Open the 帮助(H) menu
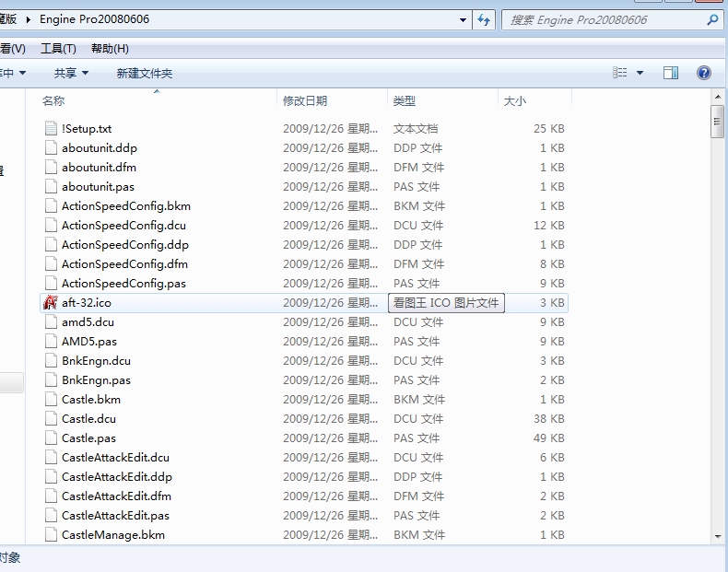This screenshot has height=572, width=728. coord(110,49)
